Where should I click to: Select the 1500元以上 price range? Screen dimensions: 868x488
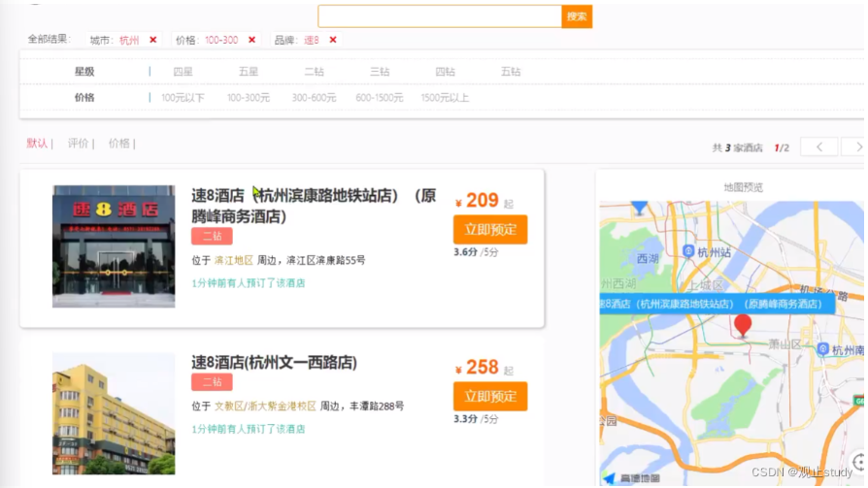445,97
